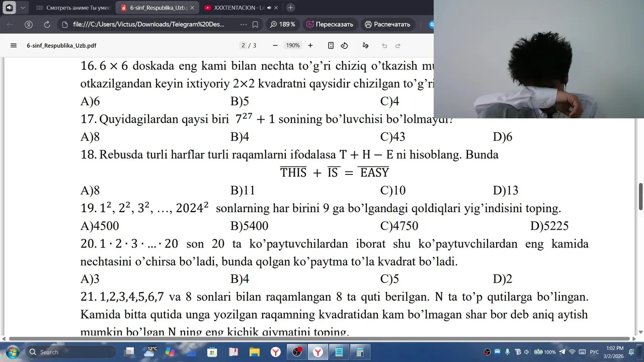Viewport: 644px width, 362px height.
Task: Open Task View on the taskbar
Action: [x=130, y=352]
